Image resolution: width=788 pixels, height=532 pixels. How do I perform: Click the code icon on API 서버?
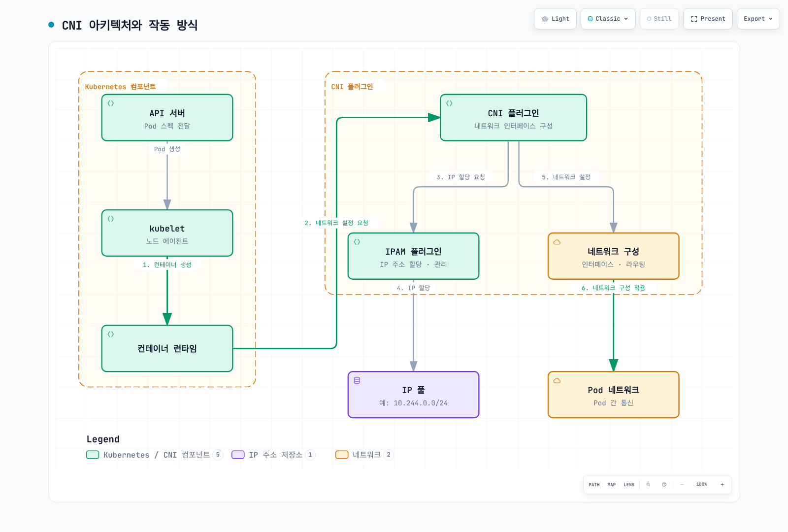[111, 103]
